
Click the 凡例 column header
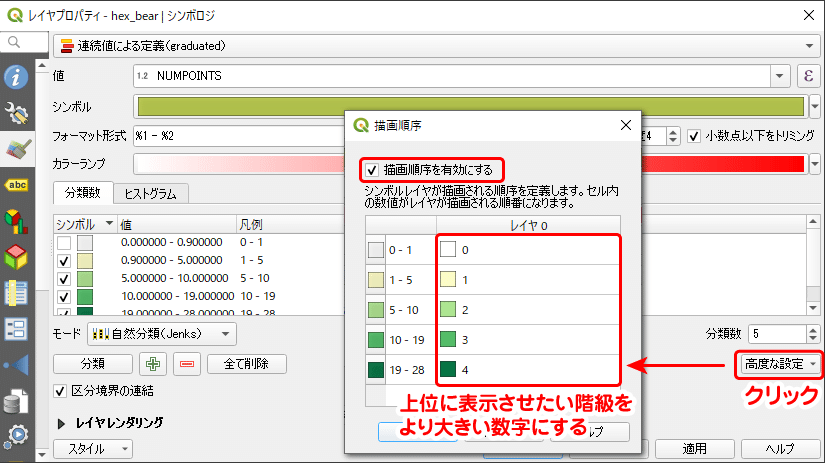(290, 225)
